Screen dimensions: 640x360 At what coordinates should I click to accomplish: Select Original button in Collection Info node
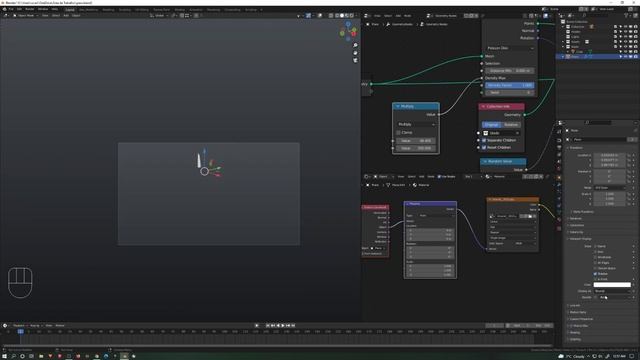pyautogui.click(x=492, y=125)
